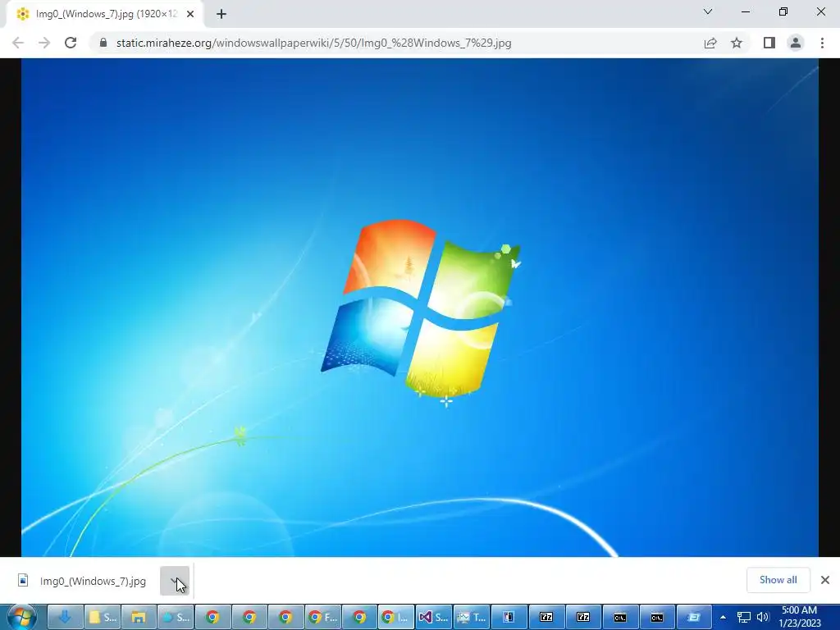Show hidden system tray icons
Screen dimensions: 840x630
pos(724,617)
